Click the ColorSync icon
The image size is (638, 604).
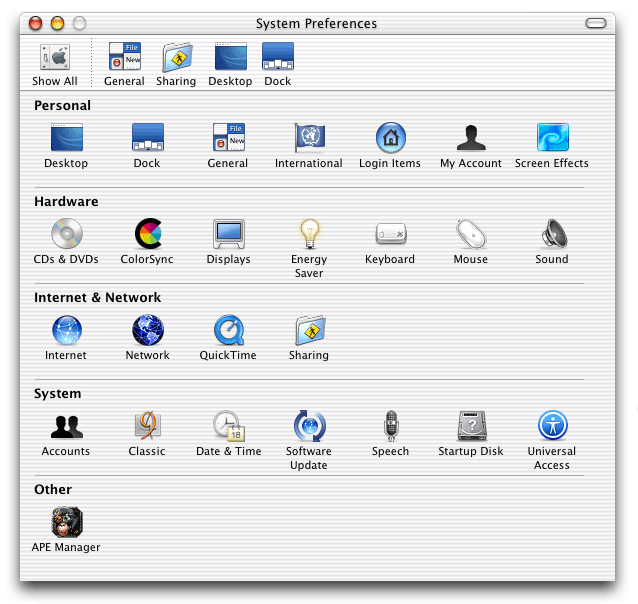(147, 234)
